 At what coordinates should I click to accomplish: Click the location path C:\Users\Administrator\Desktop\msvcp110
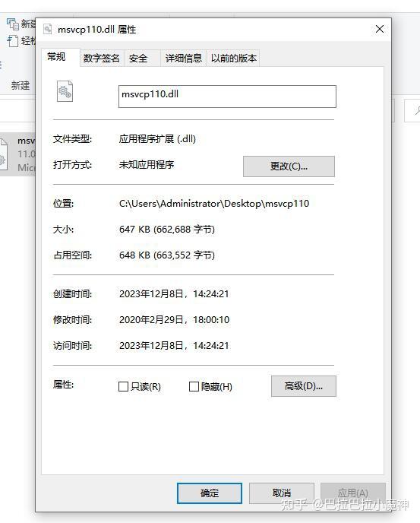(214, 204)
